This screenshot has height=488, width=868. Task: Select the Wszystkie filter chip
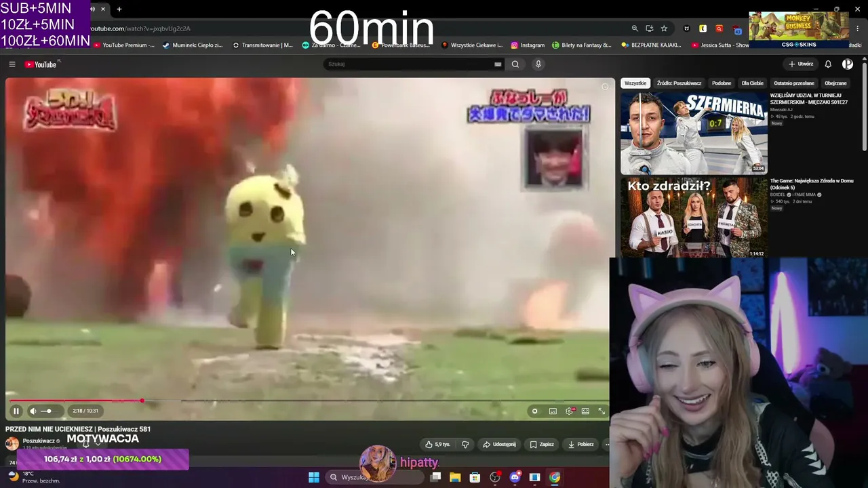pyautogui.click(x=635, y=83)
